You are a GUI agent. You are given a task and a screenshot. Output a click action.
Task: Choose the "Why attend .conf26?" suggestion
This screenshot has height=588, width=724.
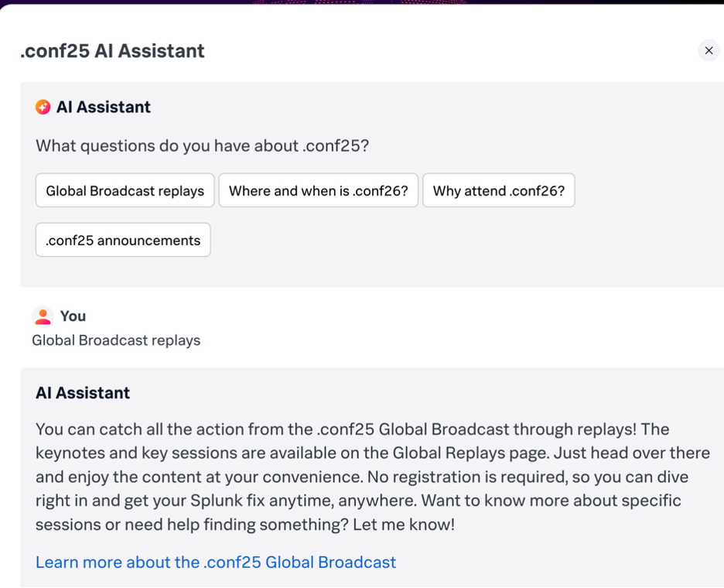[498, 191]
